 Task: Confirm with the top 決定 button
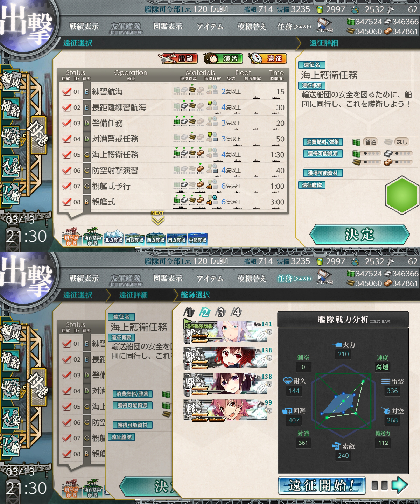(359, 234)
